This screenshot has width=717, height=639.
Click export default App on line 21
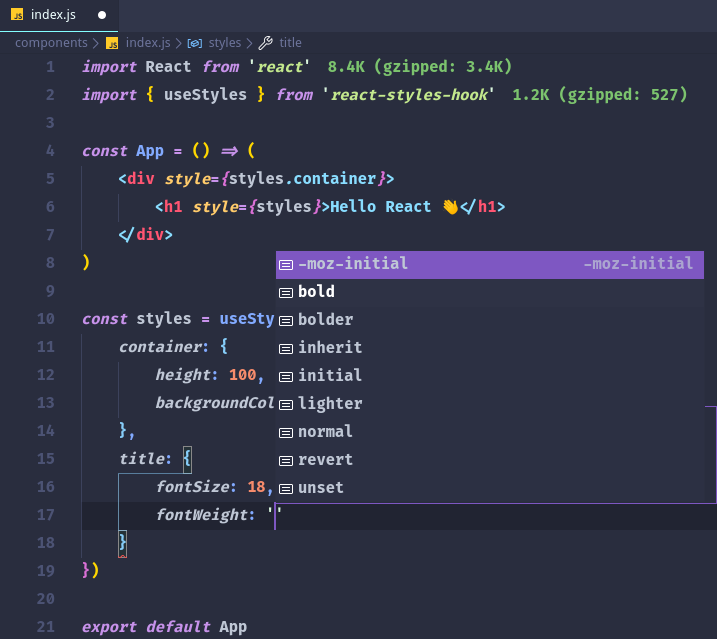click(164, 627)
